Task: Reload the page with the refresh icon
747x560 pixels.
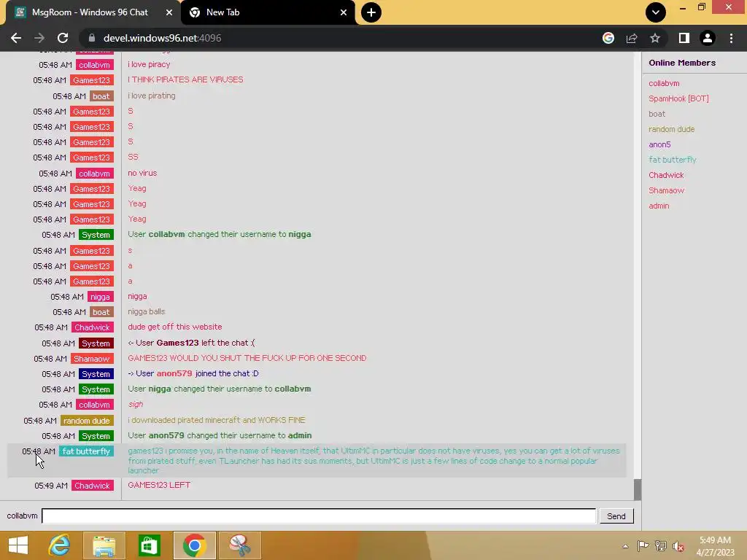Action: point(63,38)
